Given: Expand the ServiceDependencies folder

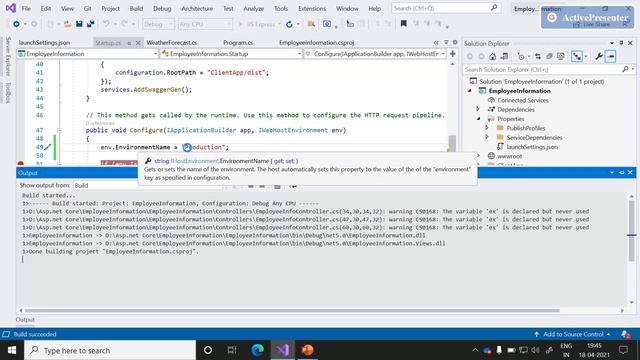Looking at the screenshot, I should pos(487,137).
